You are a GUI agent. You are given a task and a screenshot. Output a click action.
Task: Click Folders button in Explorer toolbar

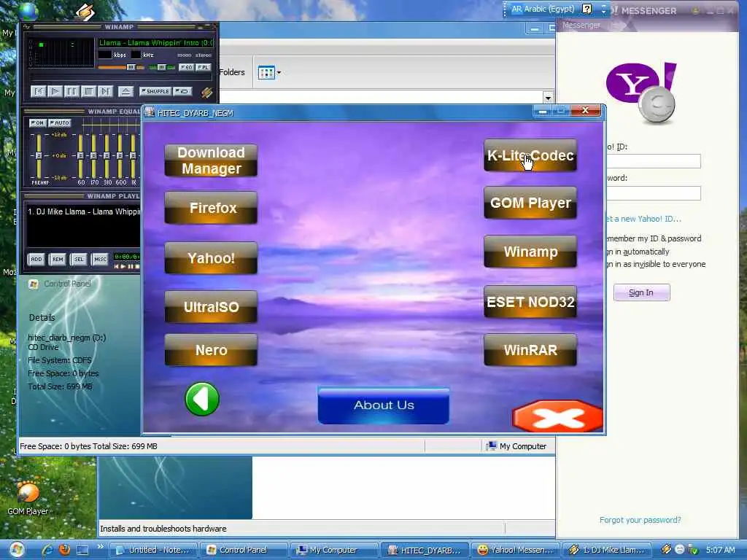point(232,72)
